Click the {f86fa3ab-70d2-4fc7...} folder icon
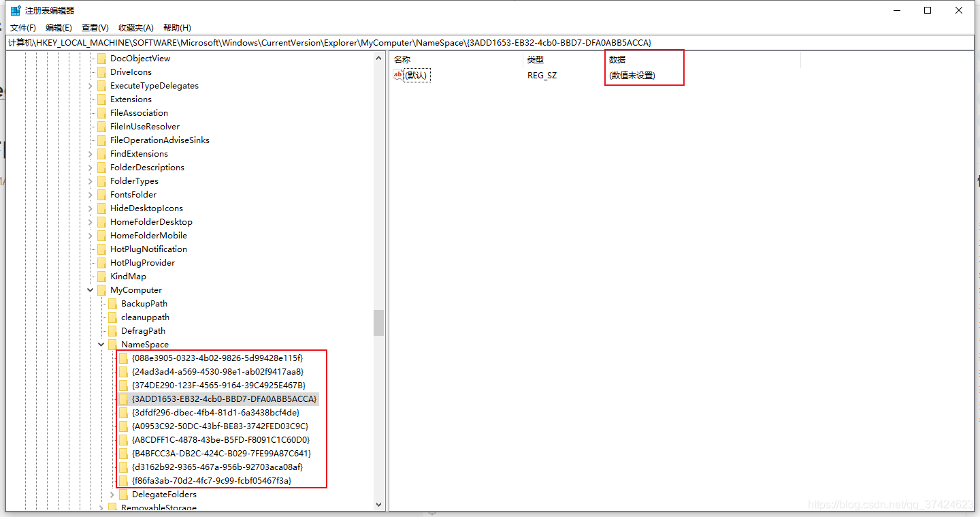 tap(124, 481)
